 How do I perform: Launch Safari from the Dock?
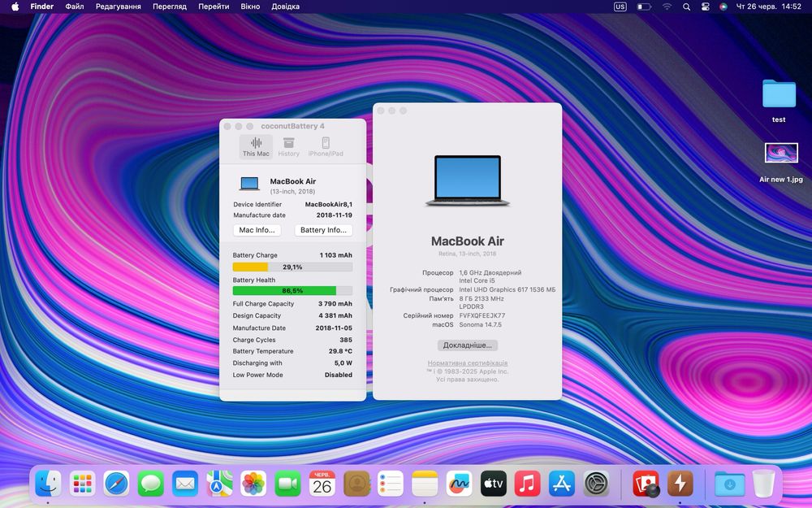click(x=116, y=484)
